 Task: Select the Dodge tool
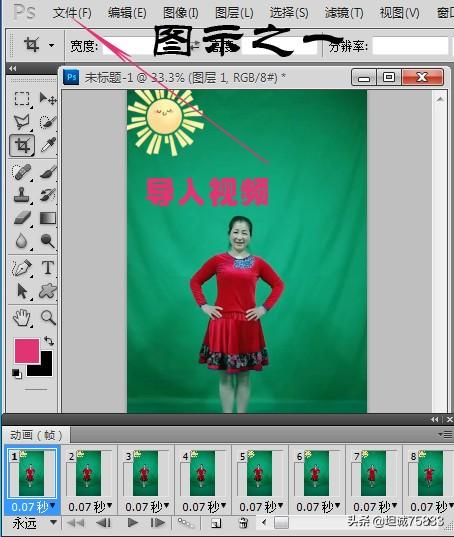48,241
